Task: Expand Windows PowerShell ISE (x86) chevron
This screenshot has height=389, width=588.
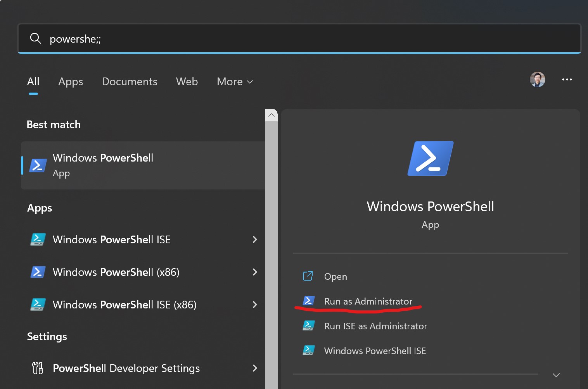Action: [255, 305]
